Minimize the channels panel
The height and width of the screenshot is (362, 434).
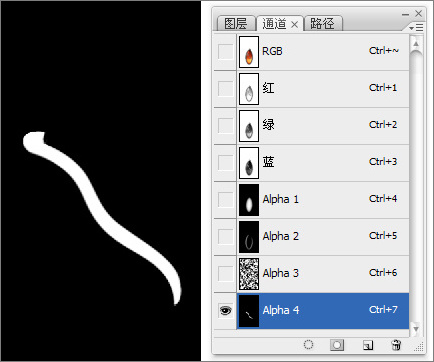click(405, 15)
